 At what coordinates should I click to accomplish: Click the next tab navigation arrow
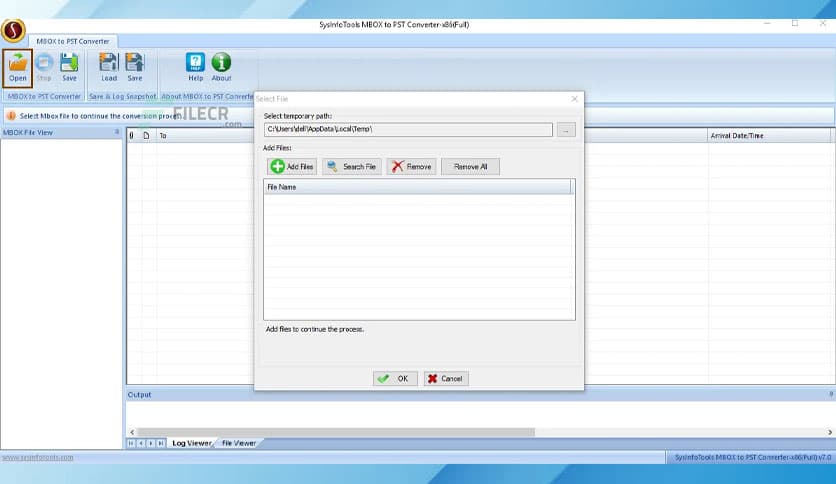(x=151, y=443)
